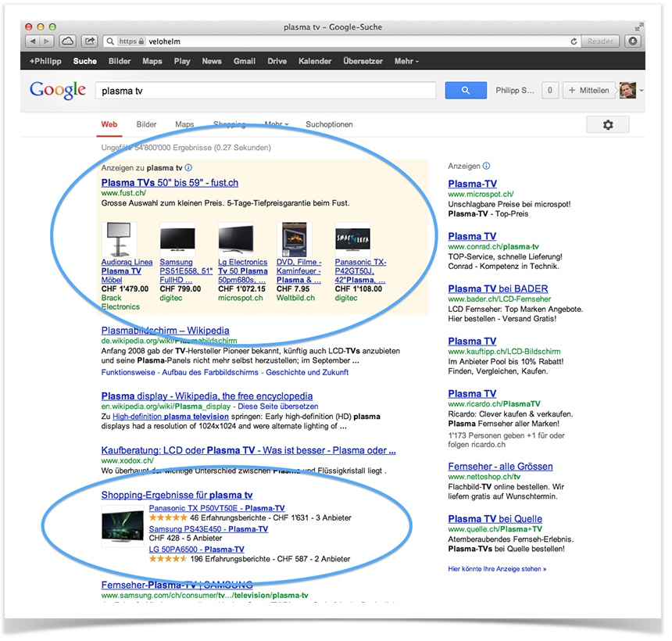The width and height of the screenshot is (672, 641).
Task: Click the Panasonic TX-P42GT50J product thumbnail
Action: click(352, 239)
